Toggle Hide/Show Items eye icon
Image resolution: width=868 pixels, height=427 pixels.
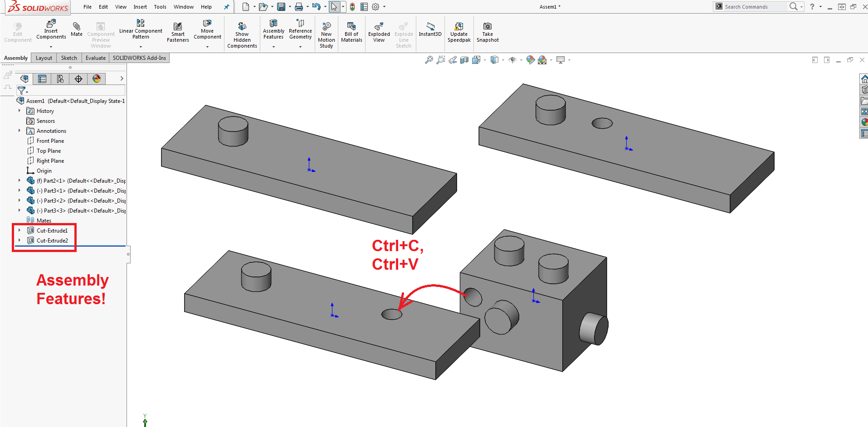pos(514,59)
